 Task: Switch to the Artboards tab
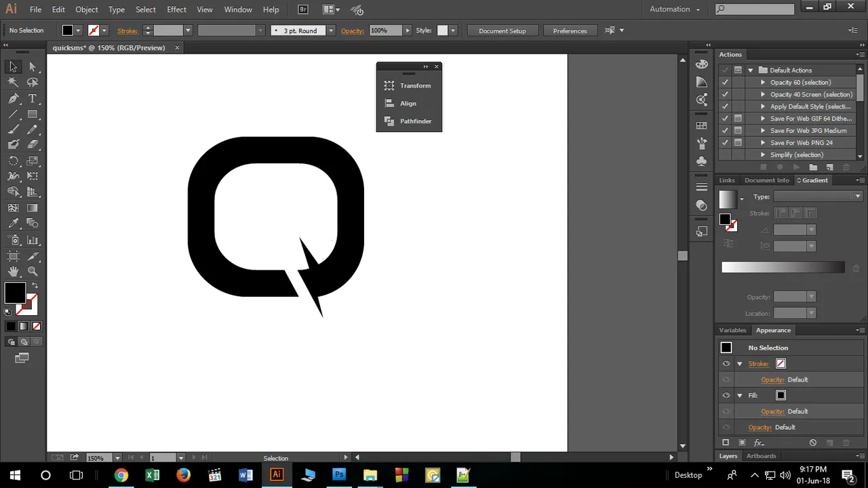[x=761, y=456]
